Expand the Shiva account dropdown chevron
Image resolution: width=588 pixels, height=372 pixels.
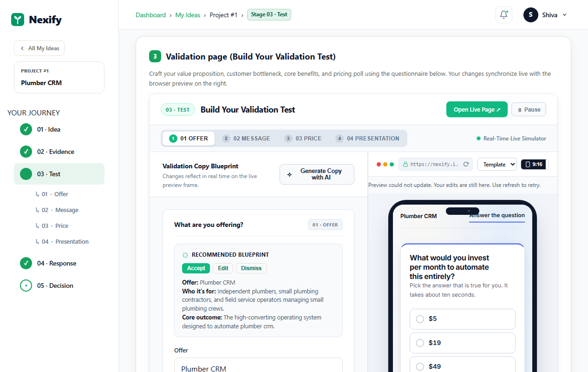[x=564, y=15]
